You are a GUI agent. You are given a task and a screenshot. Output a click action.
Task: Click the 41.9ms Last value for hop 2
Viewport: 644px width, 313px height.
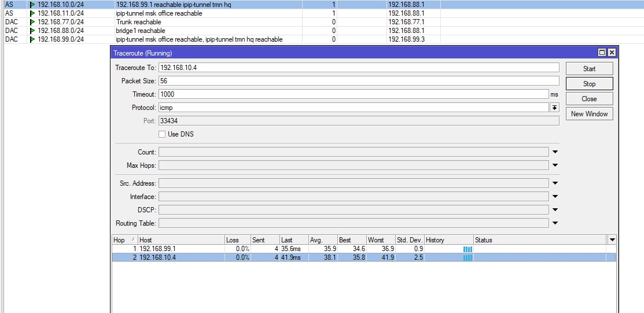291,257
